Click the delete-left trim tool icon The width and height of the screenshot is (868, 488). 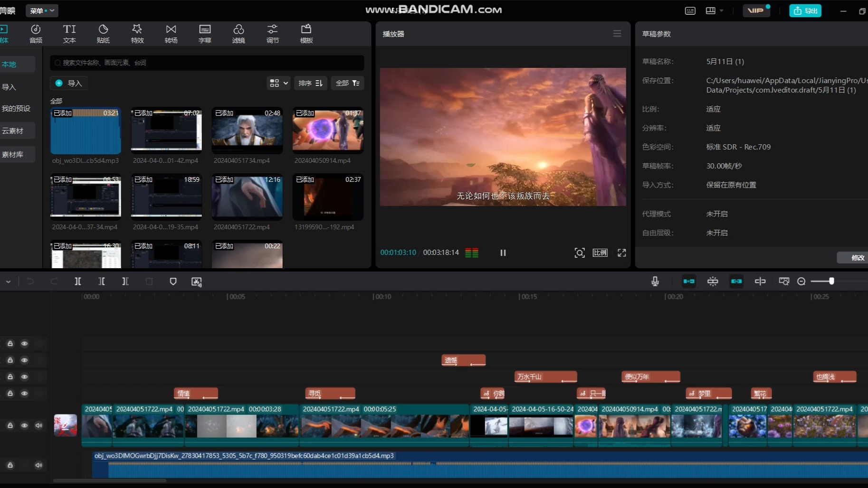(x=102, y=282)
